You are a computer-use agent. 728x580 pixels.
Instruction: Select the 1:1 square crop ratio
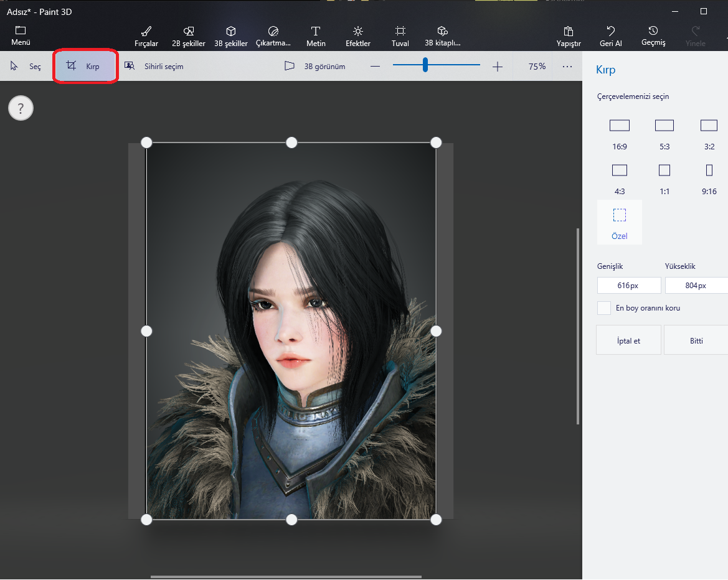pos(664,180)
